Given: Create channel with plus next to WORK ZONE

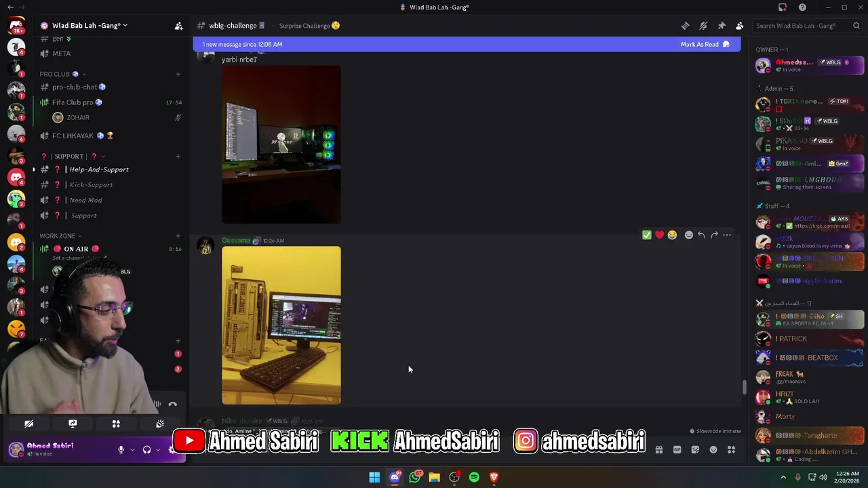Looking at the screenshot, I should tap(178, 236).
